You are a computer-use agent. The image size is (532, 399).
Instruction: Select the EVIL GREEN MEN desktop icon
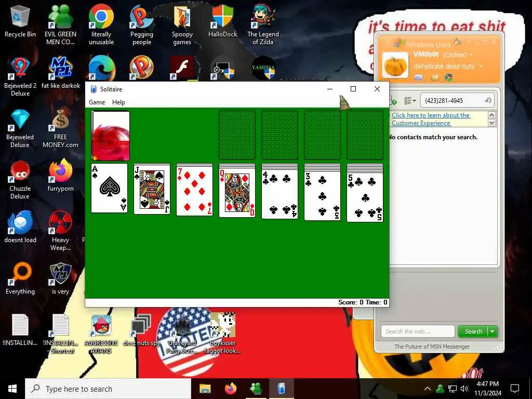tap(60, 25)
